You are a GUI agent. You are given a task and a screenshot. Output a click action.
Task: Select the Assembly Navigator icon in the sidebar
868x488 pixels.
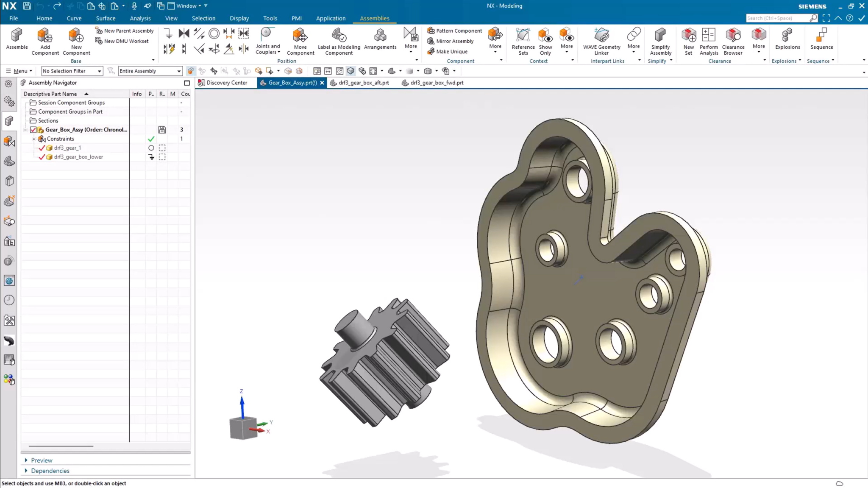pyautogui.click(x=8, y=121)
